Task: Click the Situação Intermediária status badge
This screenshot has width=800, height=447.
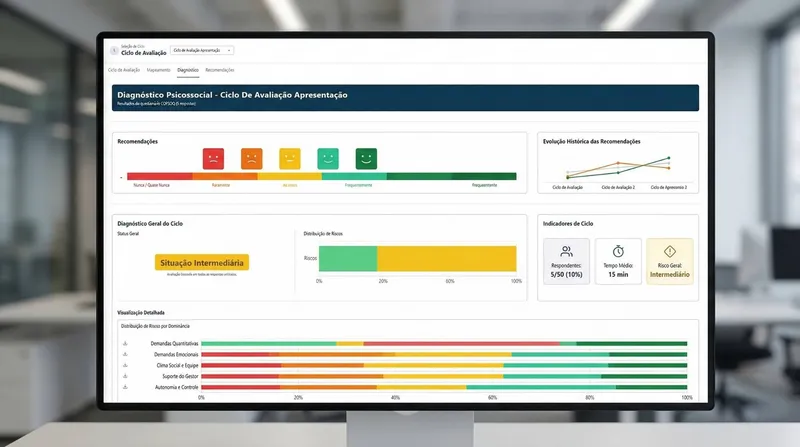Action: 203,262
